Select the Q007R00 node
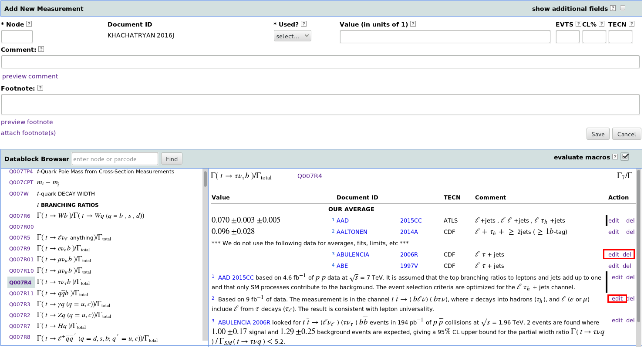The height and width of the screenshot is (348, 644). click(21, 227)
